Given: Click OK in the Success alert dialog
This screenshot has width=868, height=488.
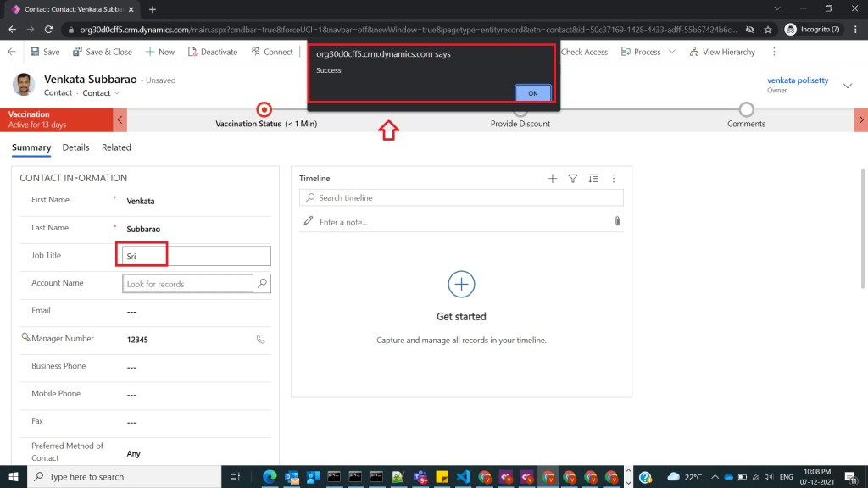Looking at the screenshot, I should pyautogui.click(x=532, y=93).
